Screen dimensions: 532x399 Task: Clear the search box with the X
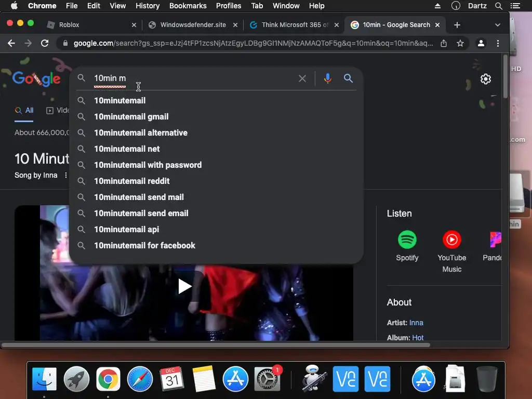click(x=302, y=79)
